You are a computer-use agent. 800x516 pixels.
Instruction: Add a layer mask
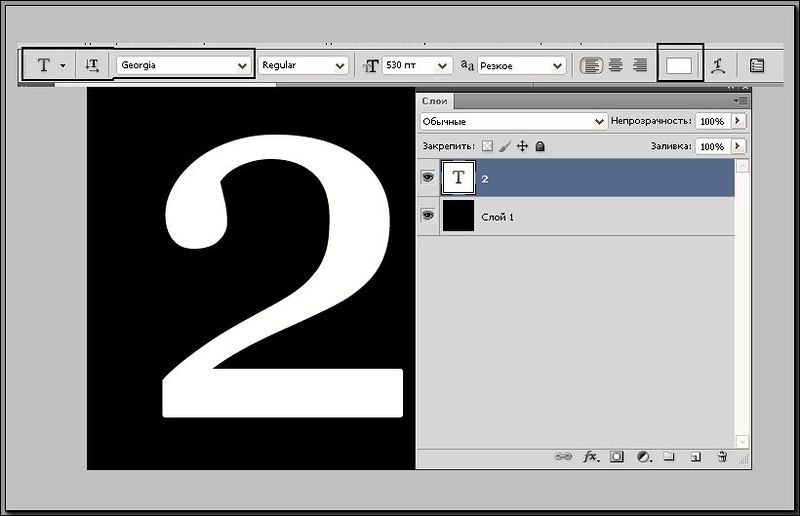tap(617, 456)
